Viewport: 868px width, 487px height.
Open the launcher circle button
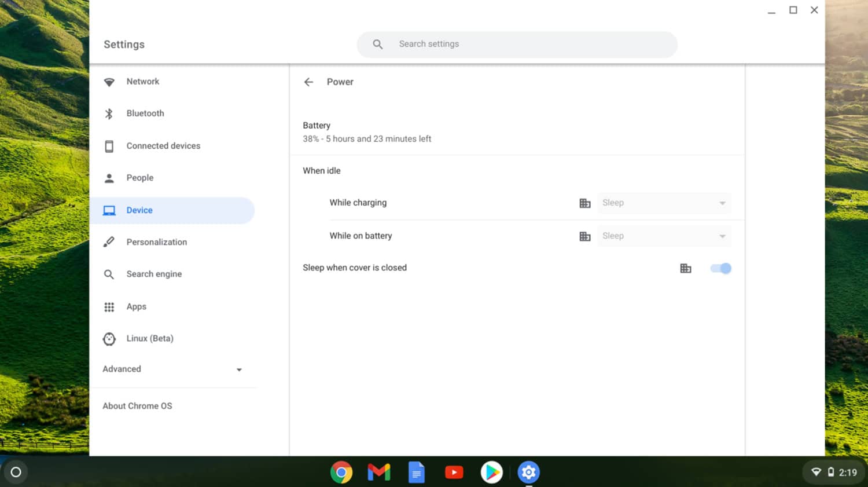(x=16, y=472)
